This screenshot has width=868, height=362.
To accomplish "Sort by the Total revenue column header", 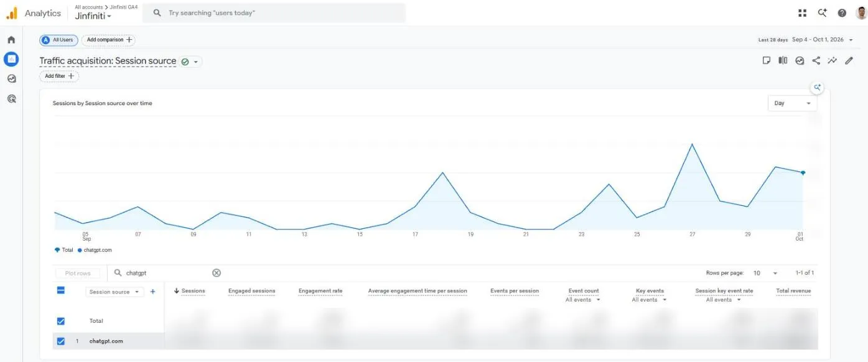I will (793, 290).
